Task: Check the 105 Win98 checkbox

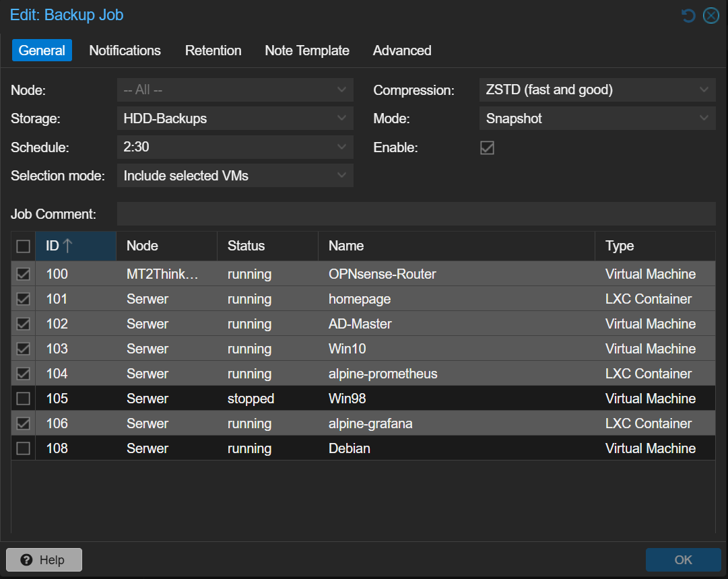Action: tap(23, 399)
